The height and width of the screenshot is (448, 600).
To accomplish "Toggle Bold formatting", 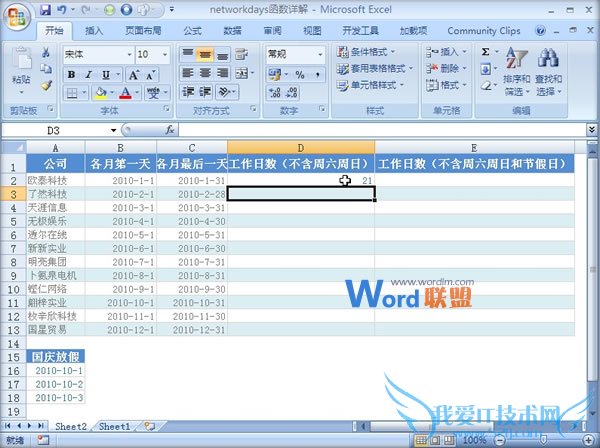I will [71, 75].
